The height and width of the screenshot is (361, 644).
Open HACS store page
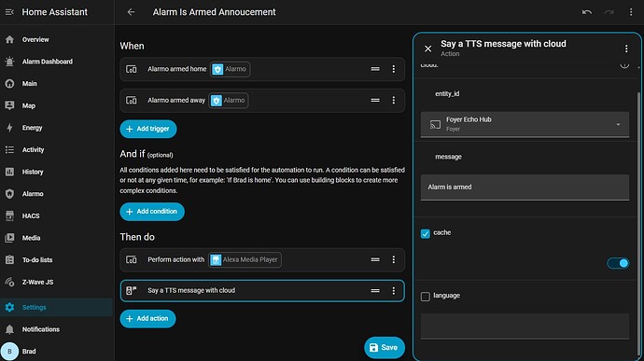point(56,215)
